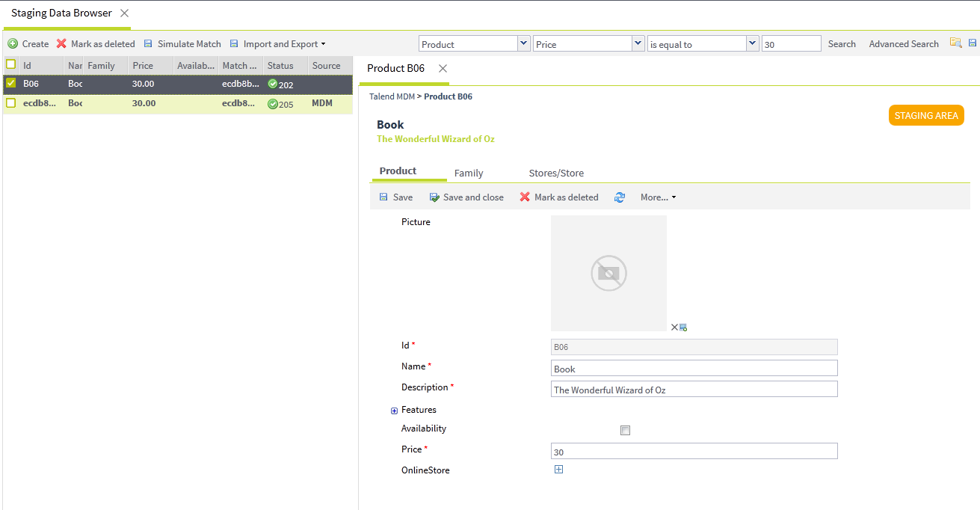Click the Description input field

click(x=694, y=390)
